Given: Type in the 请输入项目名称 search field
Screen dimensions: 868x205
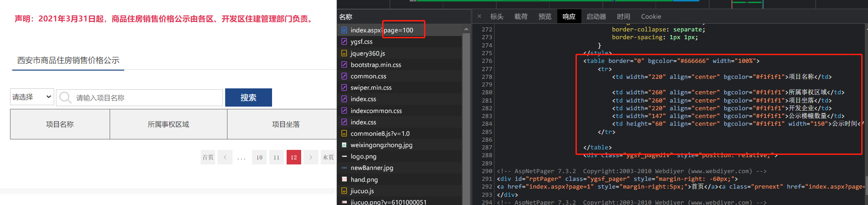Looking at the screenshot, I should 146,97.
